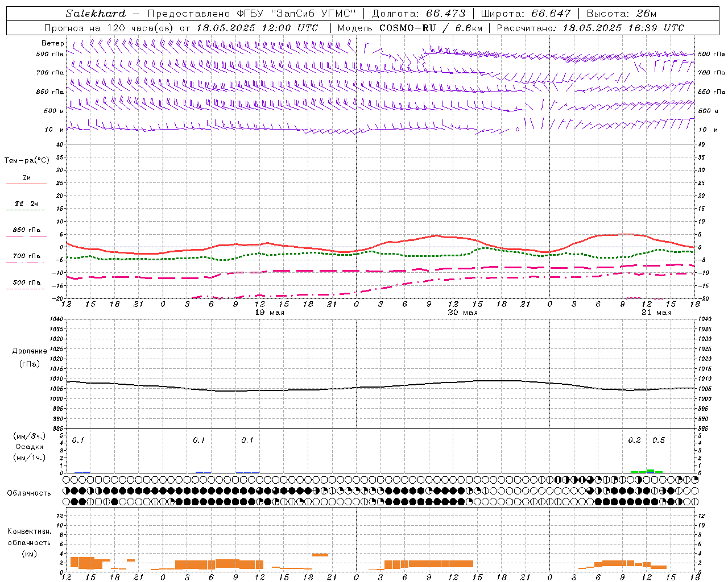The image size is (728, 582).
Task: Click the 500 гПа temperature legend entry
Action: click(26, 282)
